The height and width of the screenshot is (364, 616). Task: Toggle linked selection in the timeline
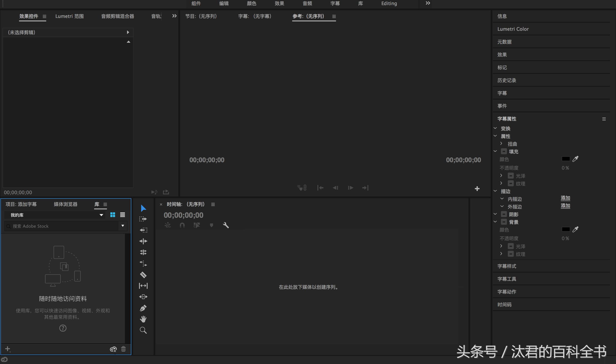click(168, 225)
